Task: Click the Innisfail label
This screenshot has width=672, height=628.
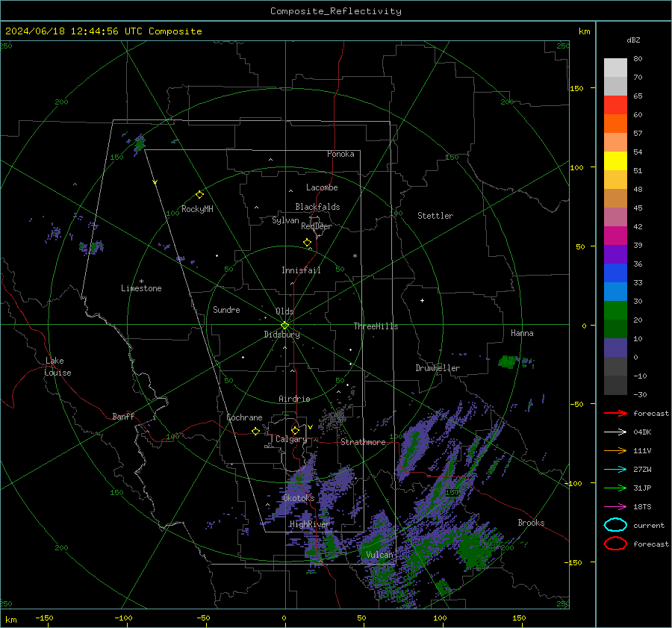Action: pyautogui.click(x=301, y=270)
